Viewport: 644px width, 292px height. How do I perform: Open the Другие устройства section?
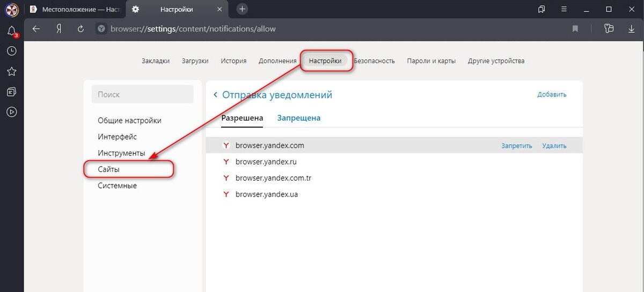click(x=496, y=61)
